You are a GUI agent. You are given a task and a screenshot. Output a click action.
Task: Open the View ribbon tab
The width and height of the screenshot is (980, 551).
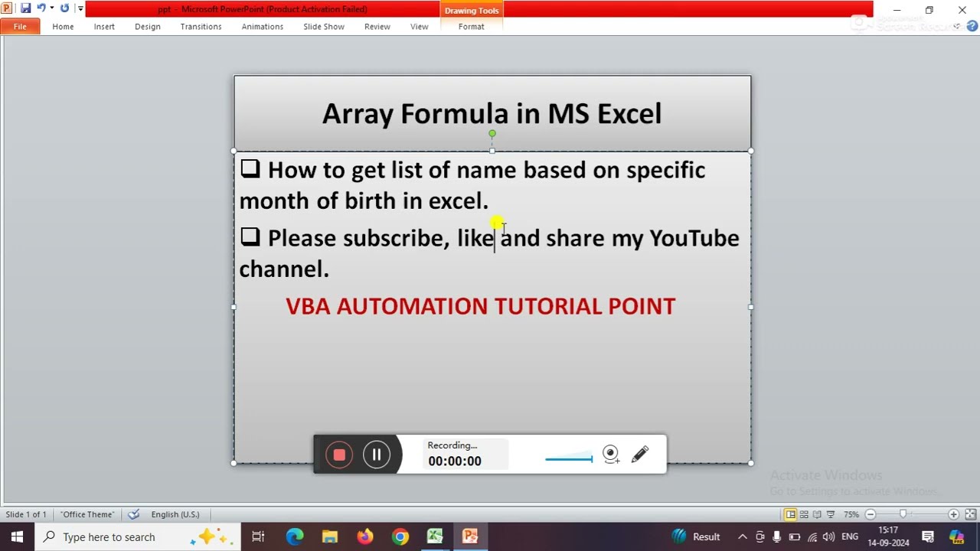(420, 27)
